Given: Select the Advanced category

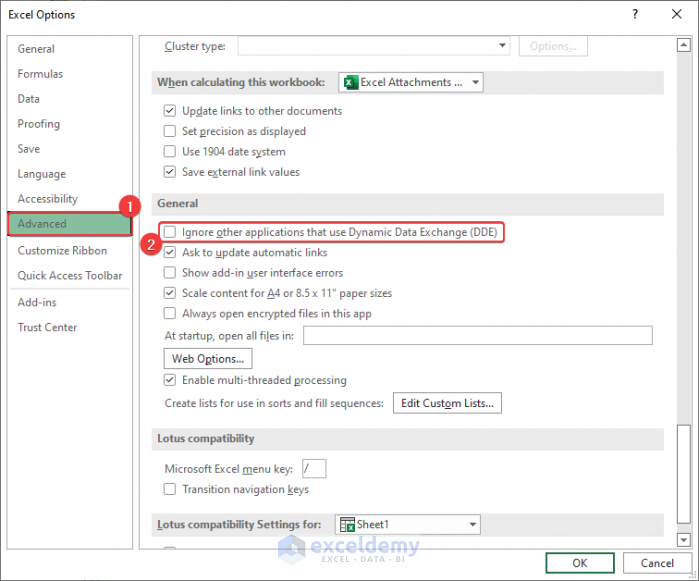Looking at the screenshot, I should point(70,223).
